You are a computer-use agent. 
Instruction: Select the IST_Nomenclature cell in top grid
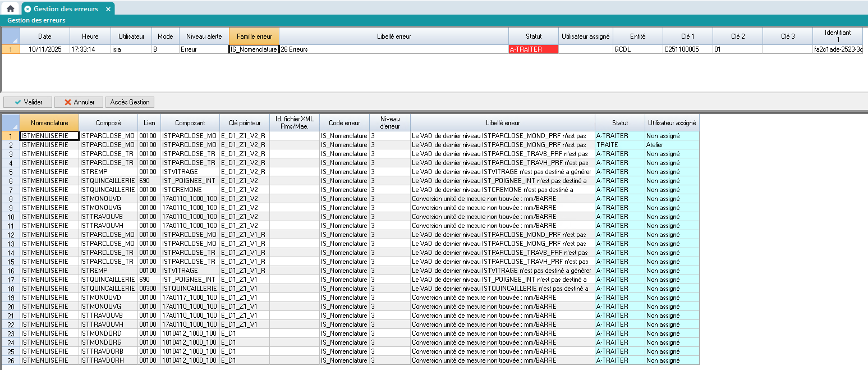click(x=254, y=49)
